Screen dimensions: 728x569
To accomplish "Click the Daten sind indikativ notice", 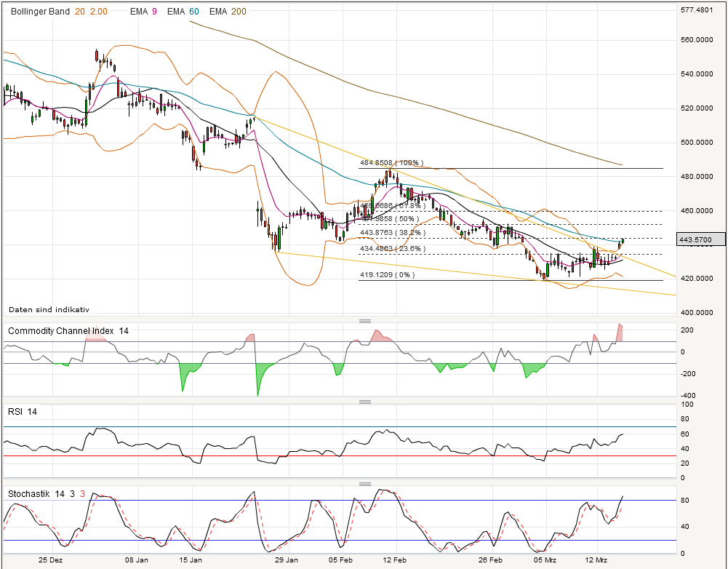I will pos(49,309).
